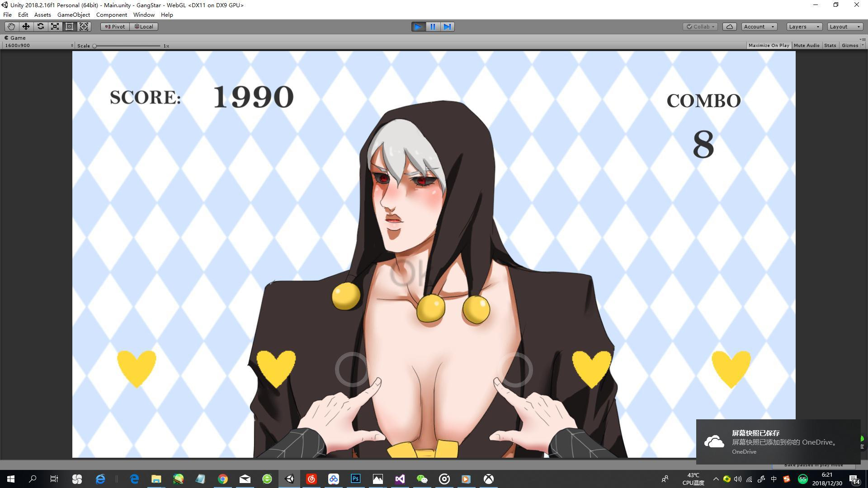Select the Rotate tool
The image size is (868, 488).
tap(40, 27)
